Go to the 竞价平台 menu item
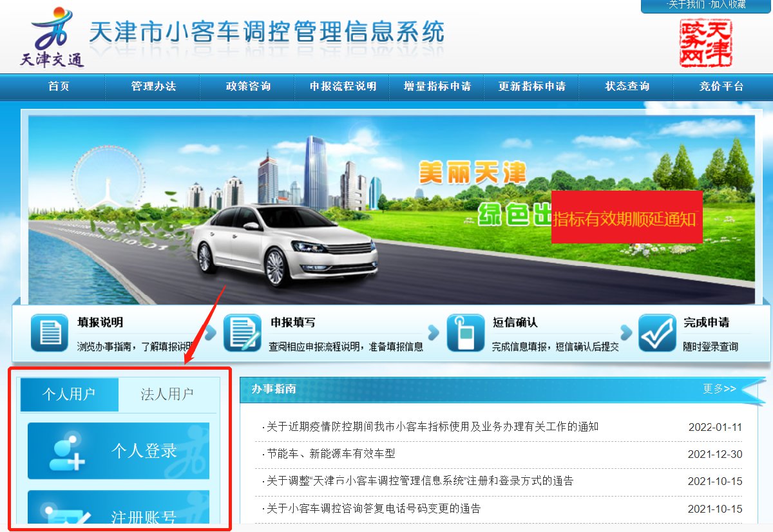 tap(721, 86)
